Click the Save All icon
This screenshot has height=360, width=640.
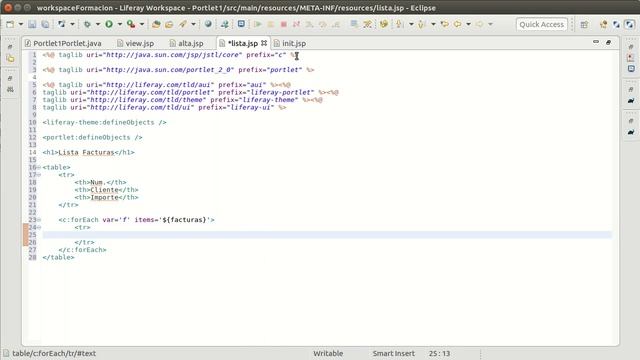click(45, 24)
